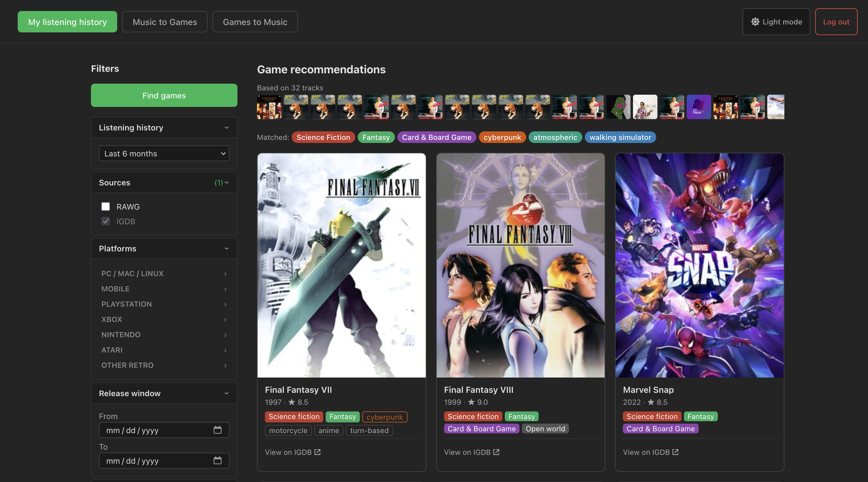This screenshot has height=482, width=868.
Task: Click the Final Fantasy VIII cover image
Action: pyautogui.click(x=521, y=265)
